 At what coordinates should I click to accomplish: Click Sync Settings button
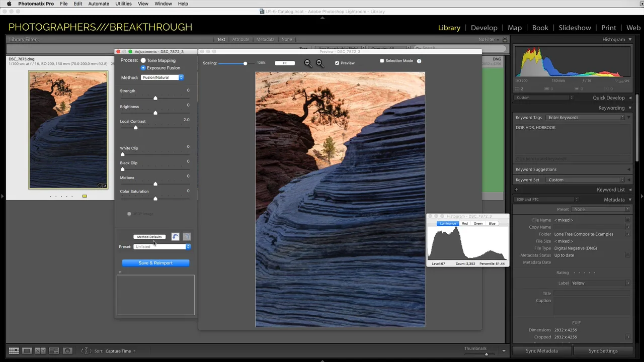point(603,351)
